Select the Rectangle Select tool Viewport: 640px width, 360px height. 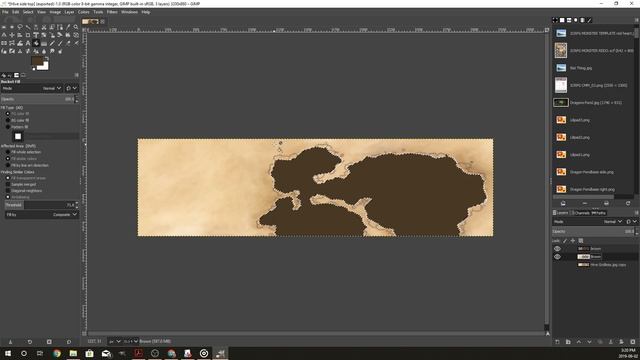pyautogui.click(x=4, y=27)
